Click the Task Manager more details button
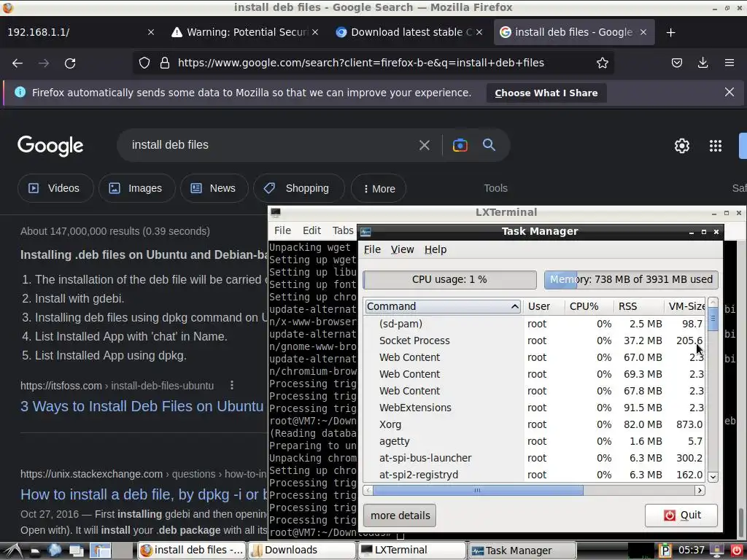 pos(400,516)
